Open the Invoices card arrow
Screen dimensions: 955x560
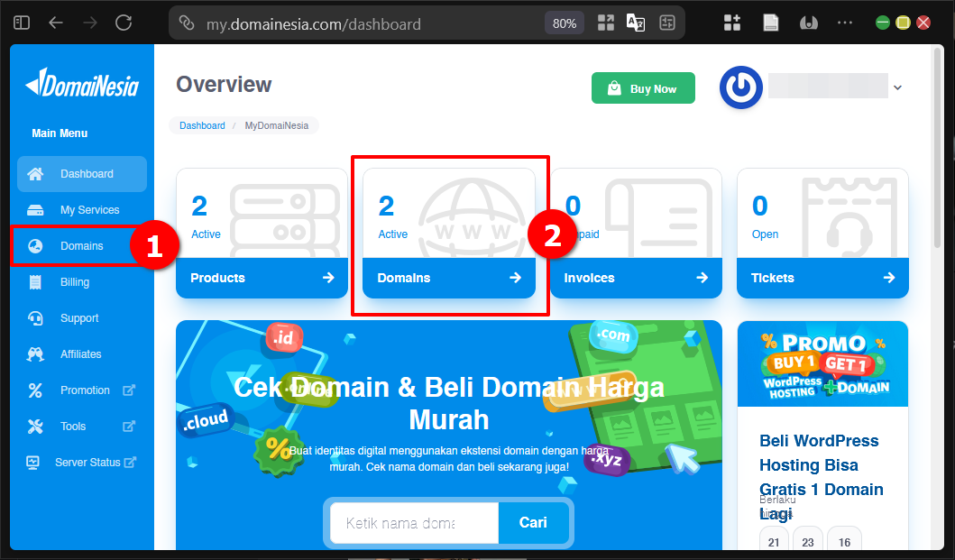(x=702, y=278)
